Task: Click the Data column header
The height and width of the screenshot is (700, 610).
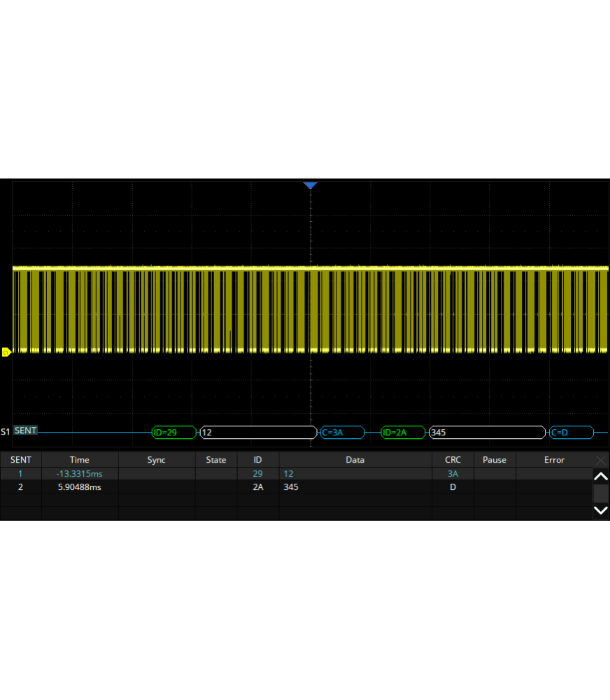Action: point(355,460)
